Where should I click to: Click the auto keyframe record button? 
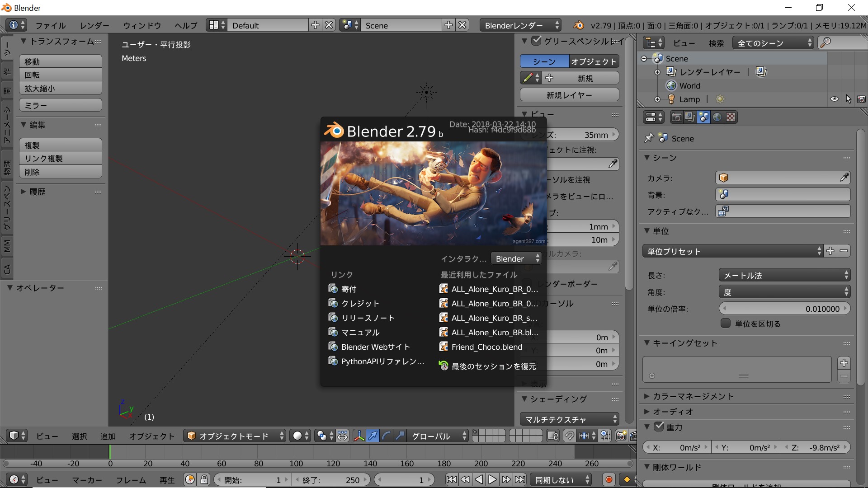(609, 479)
